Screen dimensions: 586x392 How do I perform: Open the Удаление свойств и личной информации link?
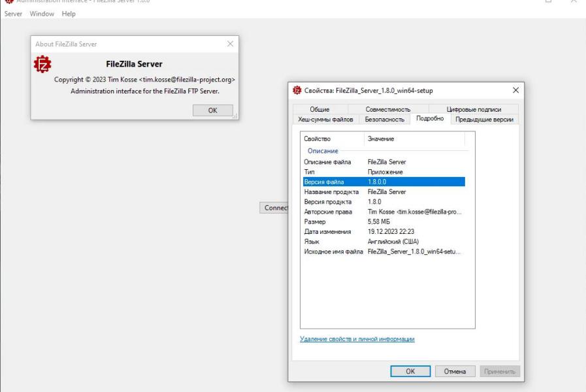[x=357, y=339]
